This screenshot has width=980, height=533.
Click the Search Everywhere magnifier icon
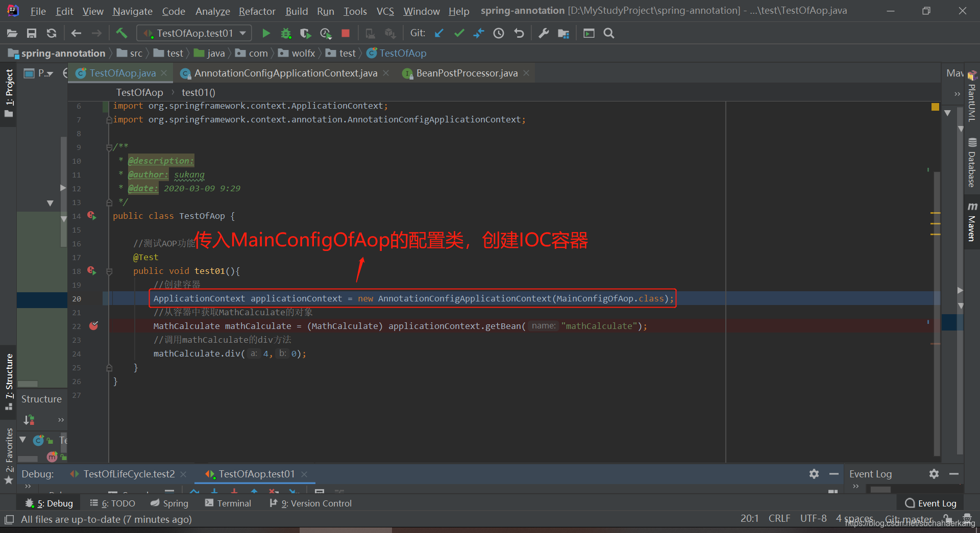(608, 33)
